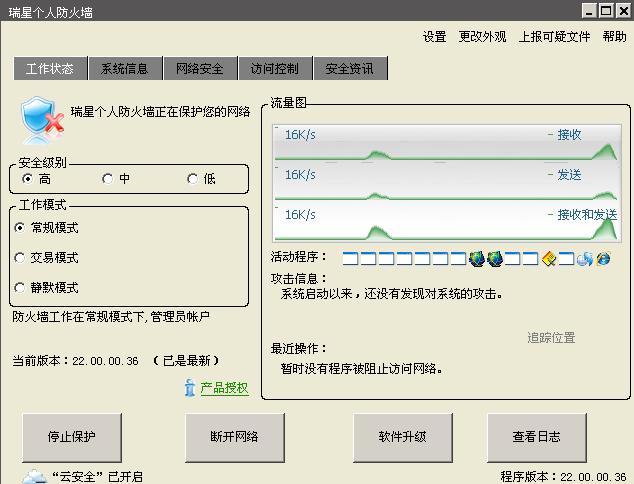Click the “云安全” 已开启 status text
The width and height of the screenshot is (634, 484).
(x=97, y=477)
